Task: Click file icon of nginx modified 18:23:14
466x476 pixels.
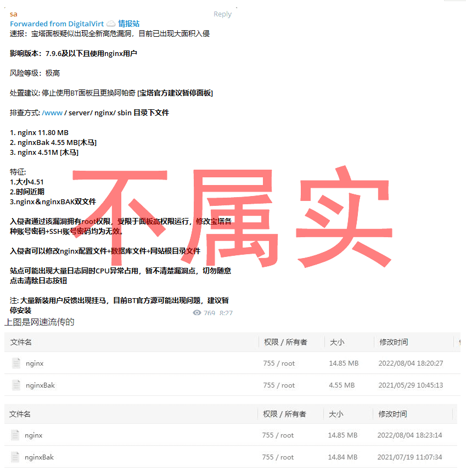Action: coord(15,435)
